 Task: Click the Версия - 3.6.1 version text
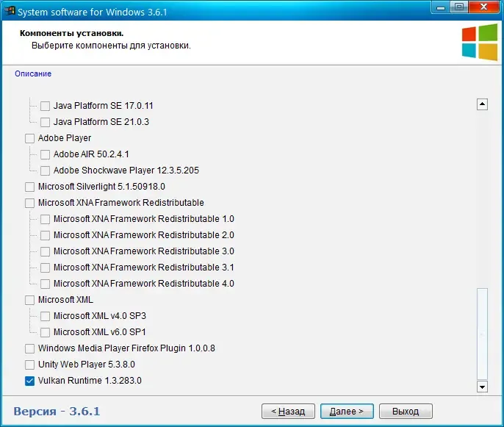(57, 412)
